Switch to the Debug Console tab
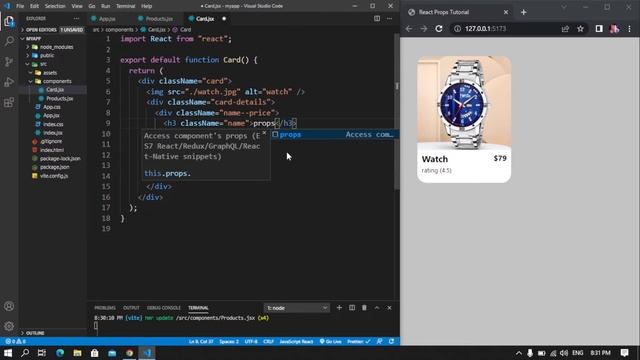 (164, 308)
